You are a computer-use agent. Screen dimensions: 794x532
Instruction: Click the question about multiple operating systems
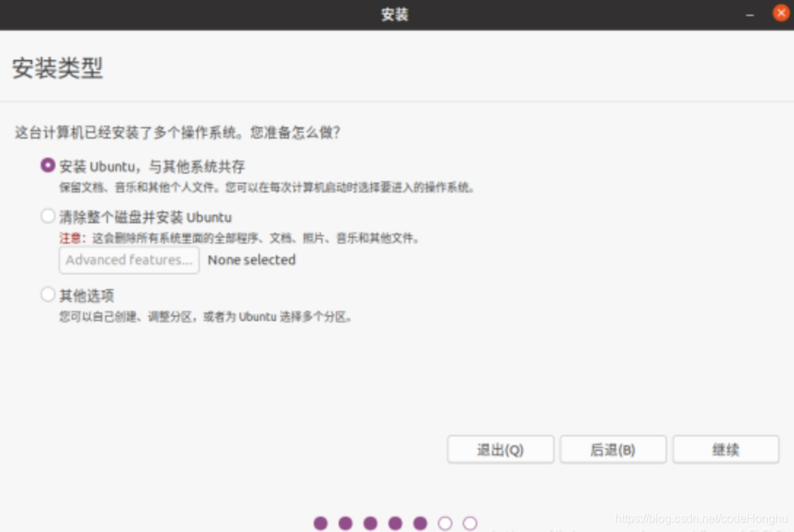pyautogui.click(x=178, y=133)
